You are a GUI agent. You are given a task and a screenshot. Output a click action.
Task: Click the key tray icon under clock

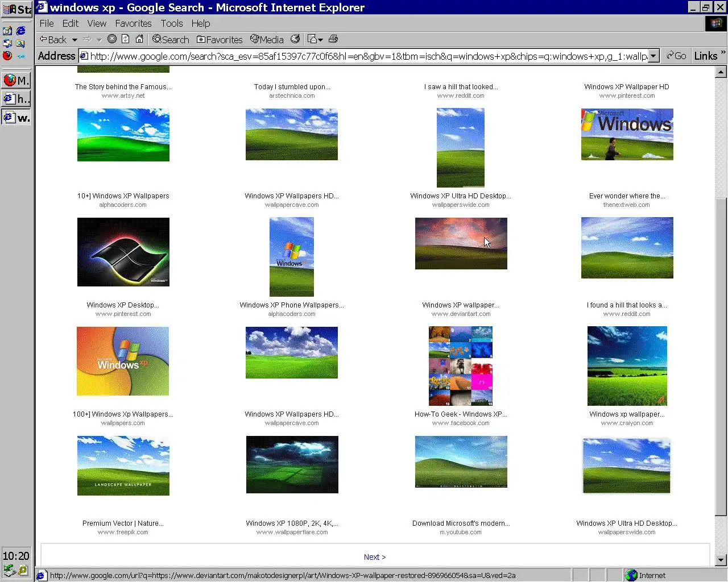(x=23, y=569)
